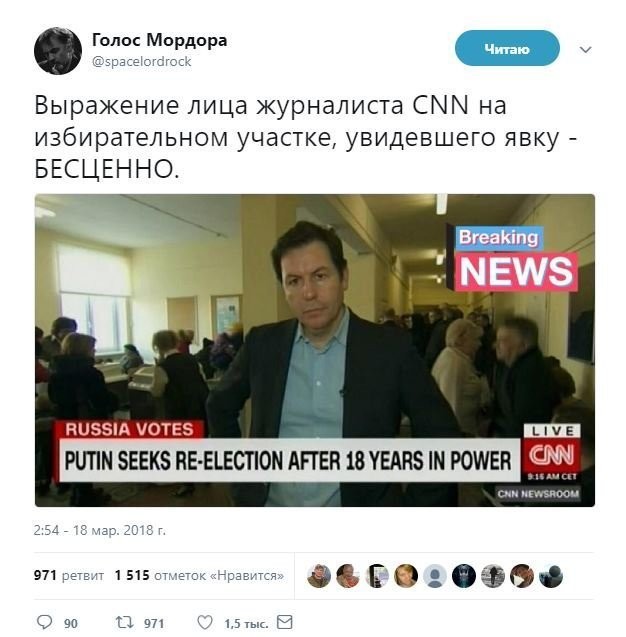
Task: Click the 90 replies count
Action: coord(71,623)
